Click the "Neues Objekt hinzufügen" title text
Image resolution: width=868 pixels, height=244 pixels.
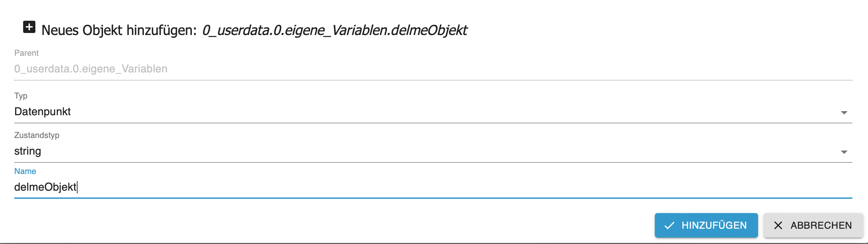click(119, 30)
